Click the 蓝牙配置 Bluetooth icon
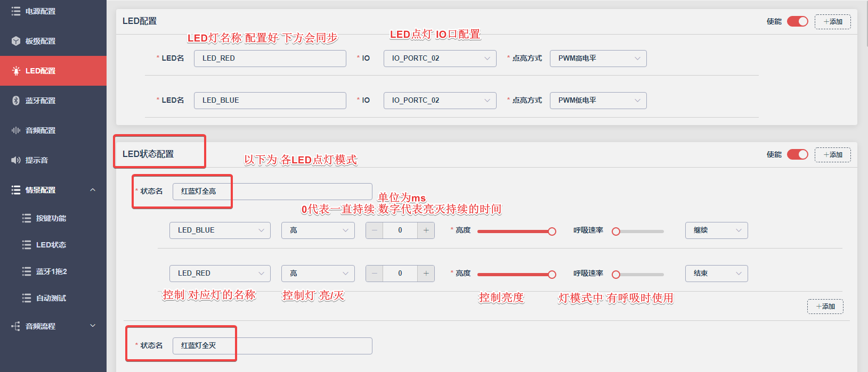 click(16, 101)
